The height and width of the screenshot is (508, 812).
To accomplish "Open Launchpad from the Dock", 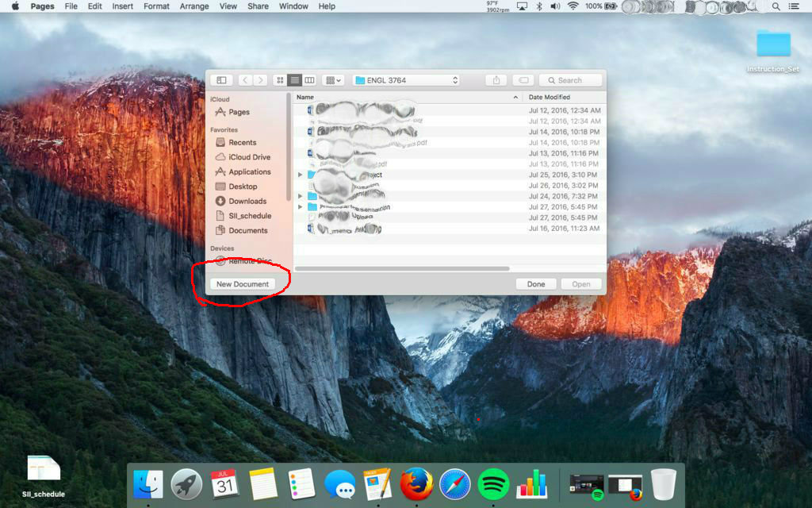I will coord(186,484).
